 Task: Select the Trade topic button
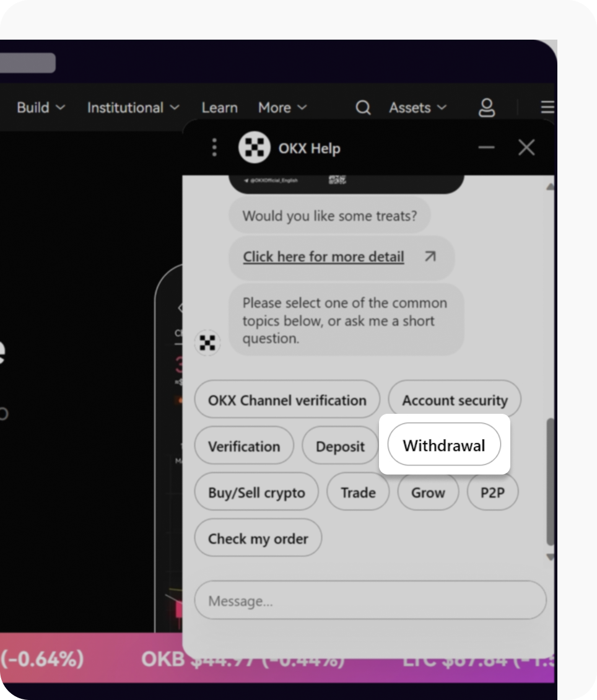(x=358, y=492)
